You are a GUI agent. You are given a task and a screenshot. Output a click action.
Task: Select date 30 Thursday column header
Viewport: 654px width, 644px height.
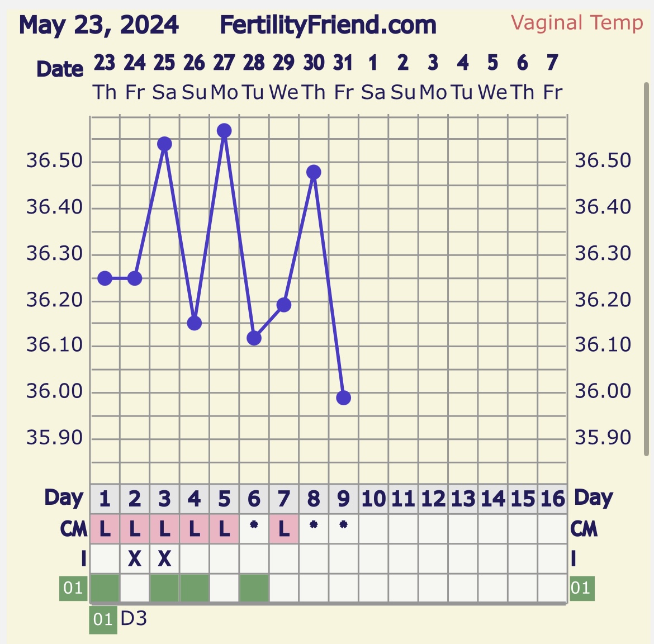[314, 77]
